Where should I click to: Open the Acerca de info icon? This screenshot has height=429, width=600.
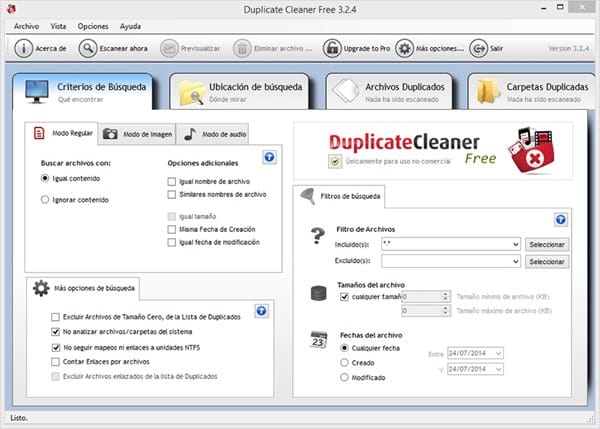click(x=23, y=49)
